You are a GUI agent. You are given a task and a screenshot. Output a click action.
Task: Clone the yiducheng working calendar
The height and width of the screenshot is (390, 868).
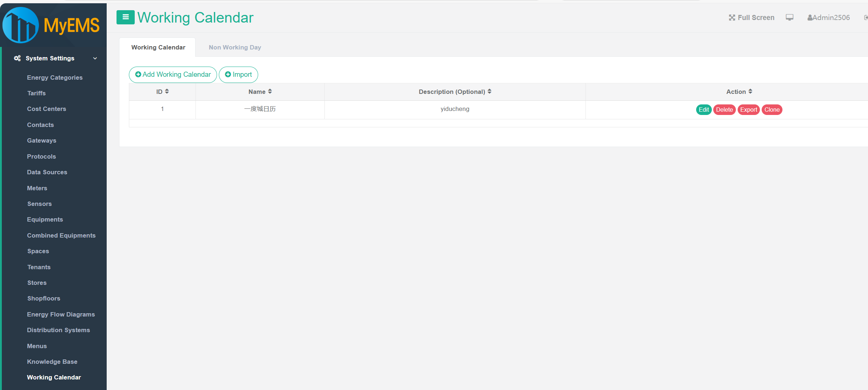[x=772, y=110]
